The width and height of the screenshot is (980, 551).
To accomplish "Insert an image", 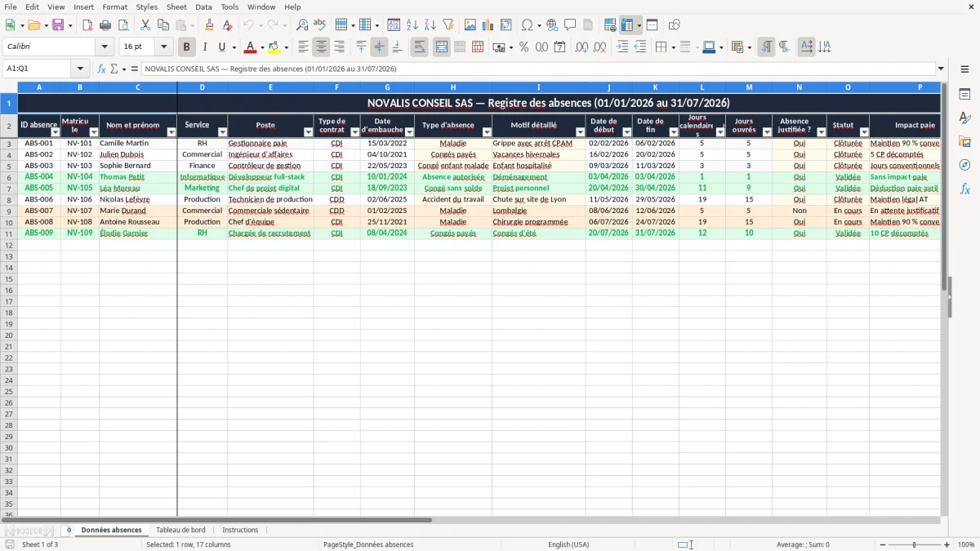I will [470, 25].
